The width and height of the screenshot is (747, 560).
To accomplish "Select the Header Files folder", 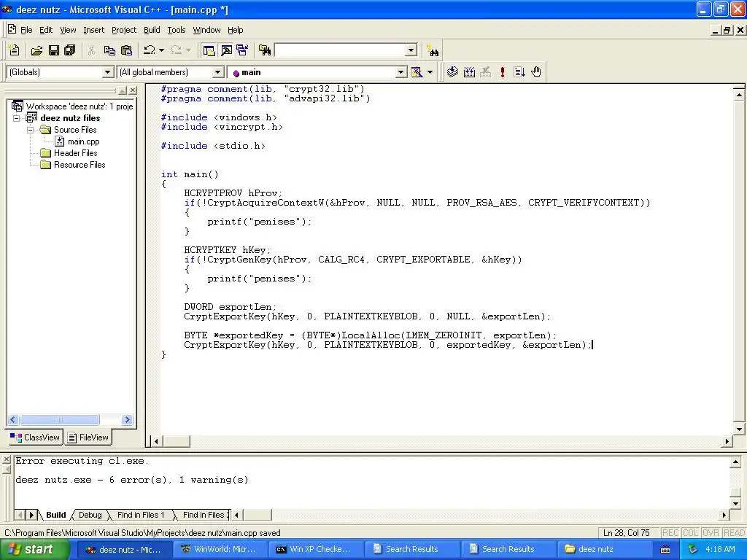I will coord(75,153).
